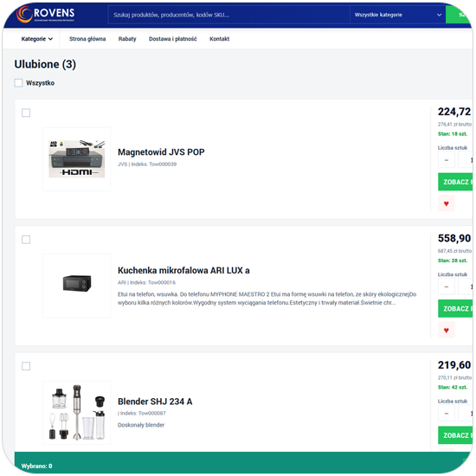Open Blender SHJ 234 A title
This screenshot has height=476, width=476.
pyautogui.click(x=155, y=402)
